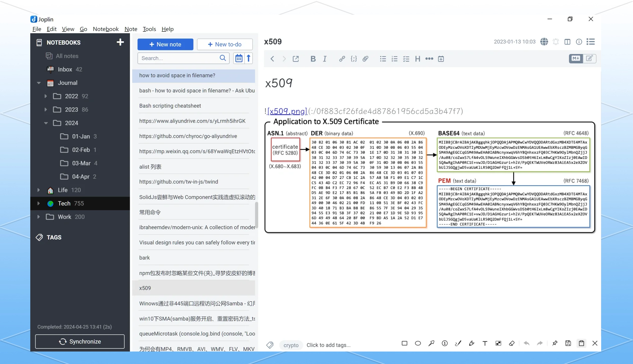Expand the 2022 notebook folder
The height and width of the screenshot is (364, 633).
coord(46,96)
